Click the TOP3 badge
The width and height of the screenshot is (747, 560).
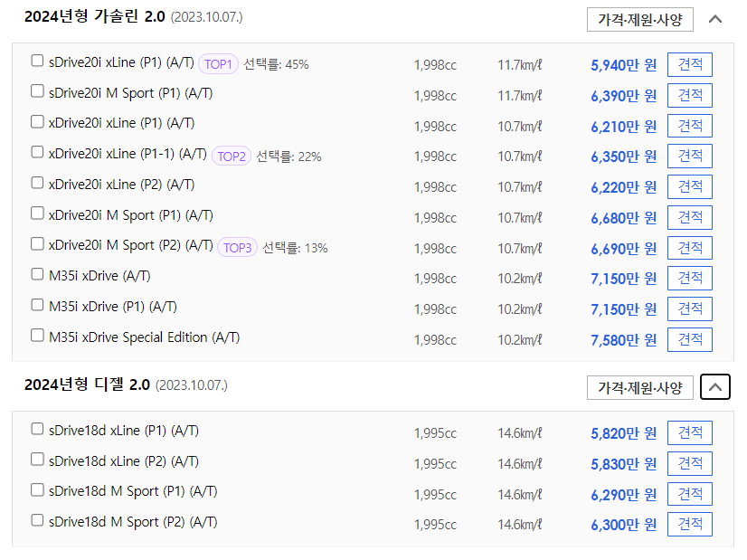(x=237, y=247)
